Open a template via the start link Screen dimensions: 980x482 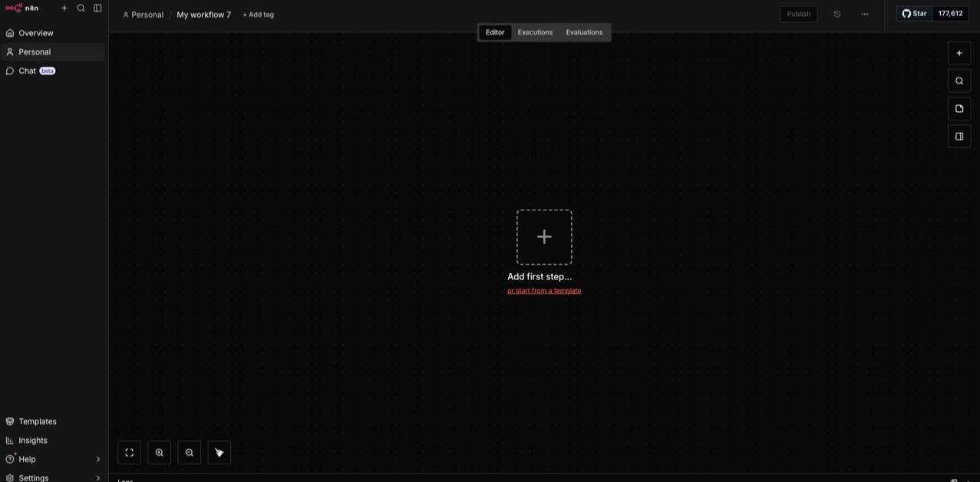[x=543, y=290]
